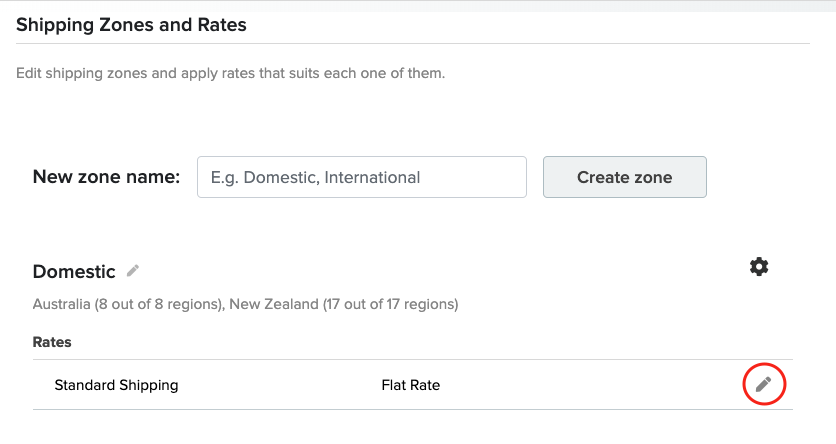Focus the New zone name field

[x=361, y=177]
